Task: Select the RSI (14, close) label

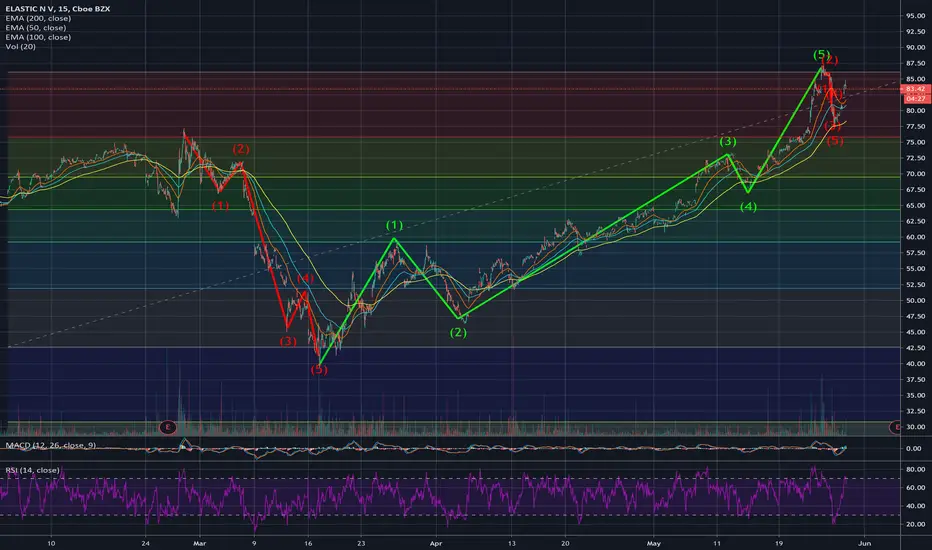Action: pos(33,470)
